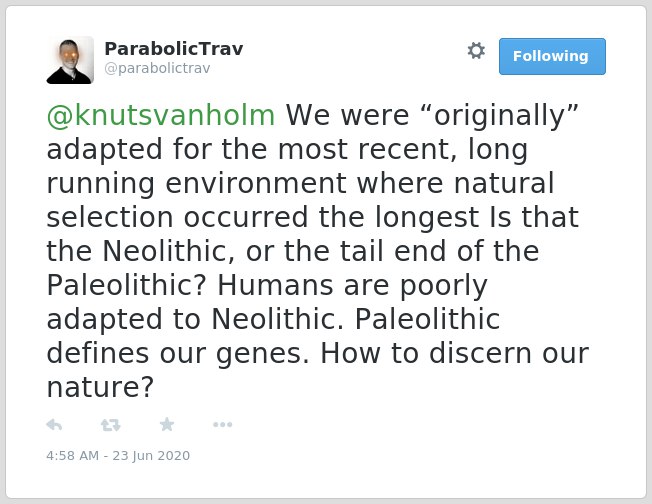Click the word "environment" in the tweet text
The image size is (652, 504).
point(256,183)
